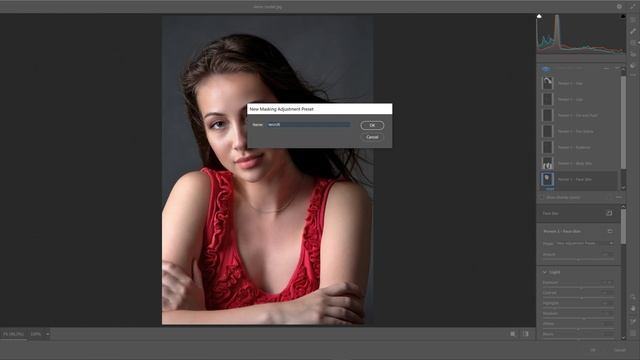Select Person 1 - Lips mask
640x360 pixels.
579,99
